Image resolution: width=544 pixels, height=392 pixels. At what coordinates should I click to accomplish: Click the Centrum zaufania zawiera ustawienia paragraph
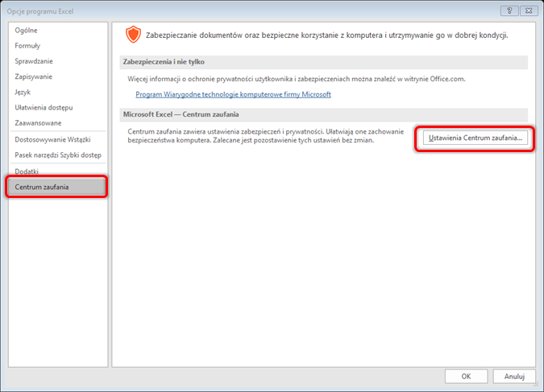(x=266, y=136)
